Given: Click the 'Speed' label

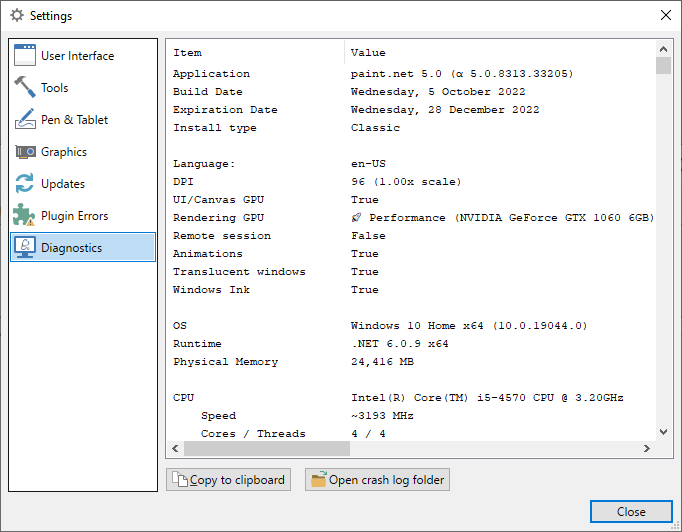Looking at the screenshot, I should (218, 416).
